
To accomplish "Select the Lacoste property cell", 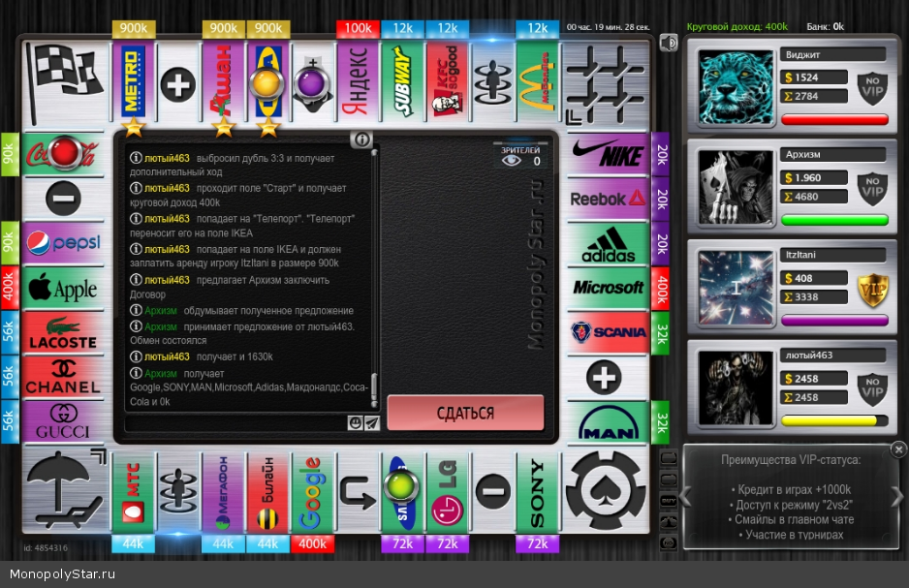I will pos(63,332).
